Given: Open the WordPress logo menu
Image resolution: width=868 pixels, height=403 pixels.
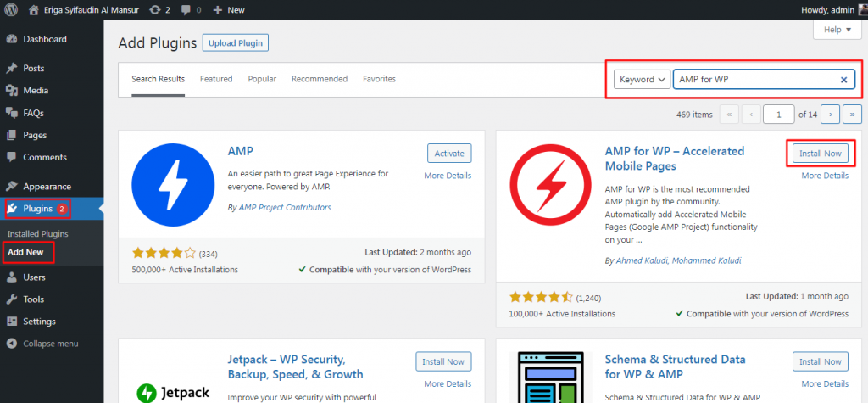Looking at the screenshot, I should click(11, 9).
